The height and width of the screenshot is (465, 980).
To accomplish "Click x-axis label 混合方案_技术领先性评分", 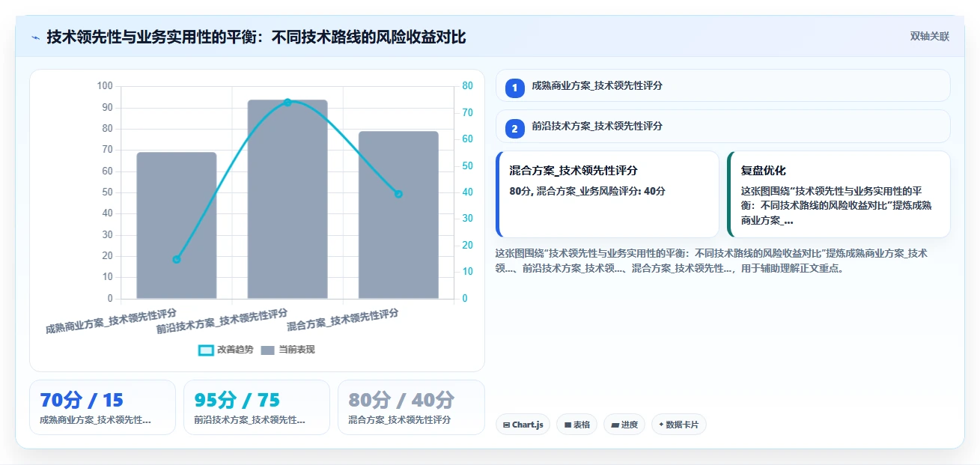I will tap(343, 320).
